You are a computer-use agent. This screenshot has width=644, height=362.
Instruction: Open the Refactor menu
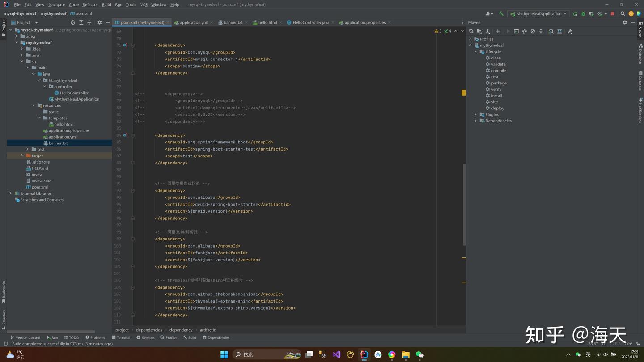90,4
